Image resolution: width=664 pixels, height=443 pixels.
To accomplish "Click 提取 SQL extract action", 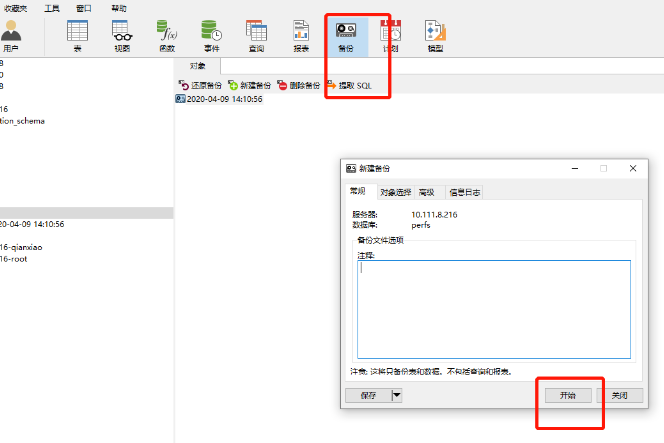I will [349, 86].
